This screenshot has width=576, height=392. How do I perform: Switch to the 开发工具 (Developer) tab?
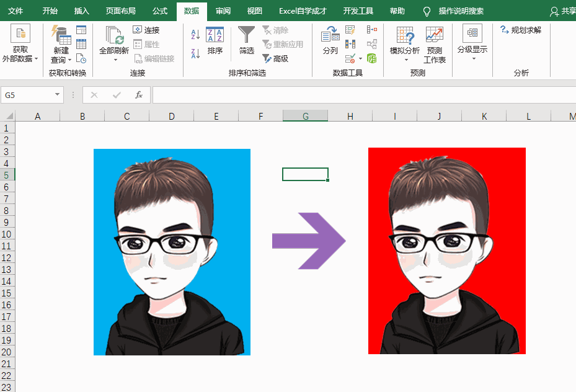[x=358, y=11]
